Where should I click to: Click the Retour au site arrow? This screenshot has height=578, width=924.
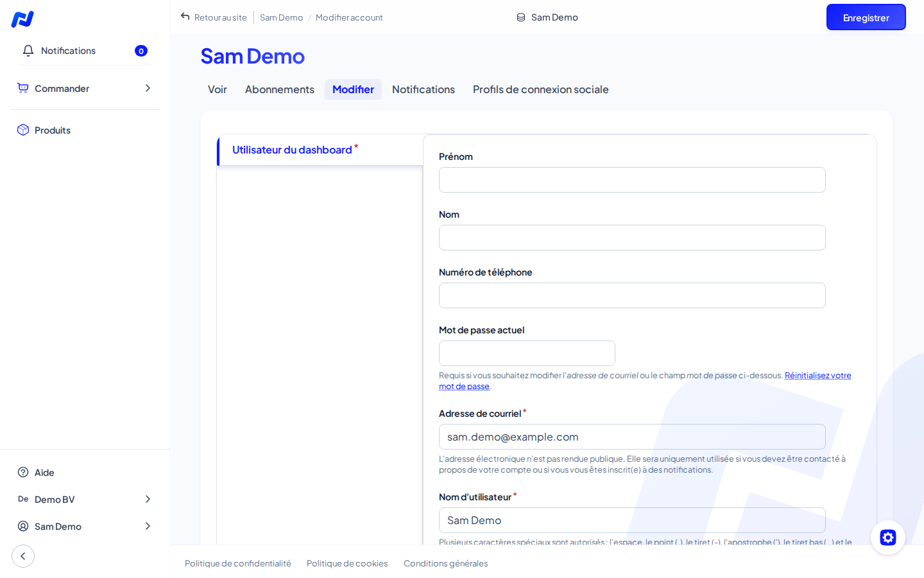[185, 17]
